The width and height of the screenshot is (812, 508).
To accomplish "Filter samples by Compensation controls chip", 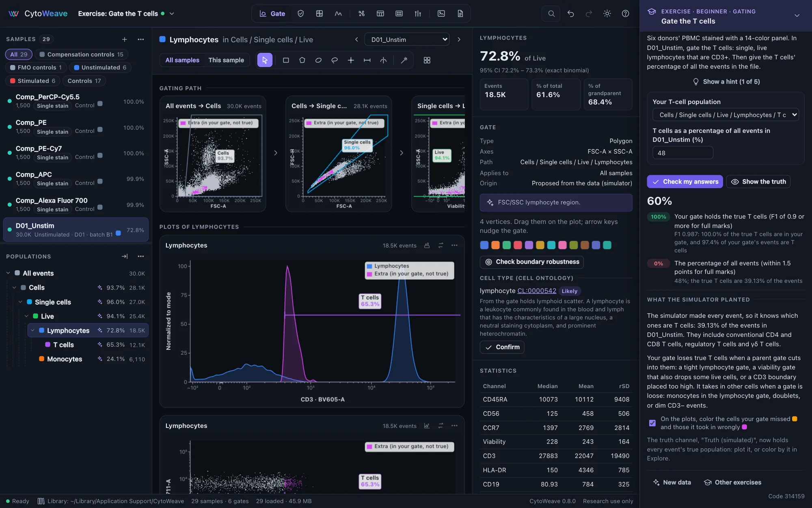I will tap(81, 54).
